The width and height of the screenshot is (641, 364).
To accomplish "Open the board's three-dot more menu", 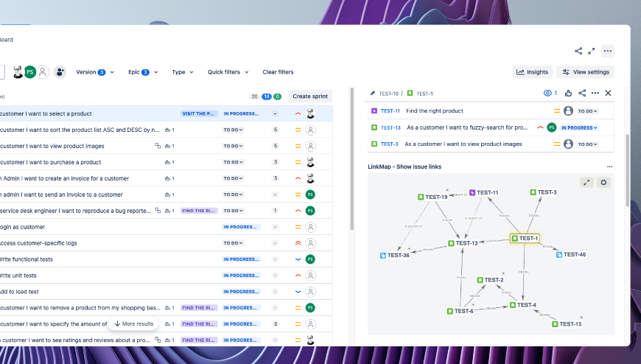I will pos(608,51).
